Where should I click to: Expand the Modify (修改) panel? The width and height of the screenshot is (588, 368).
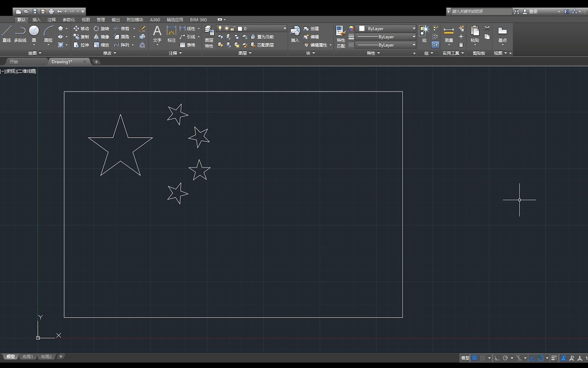point(110,53)
